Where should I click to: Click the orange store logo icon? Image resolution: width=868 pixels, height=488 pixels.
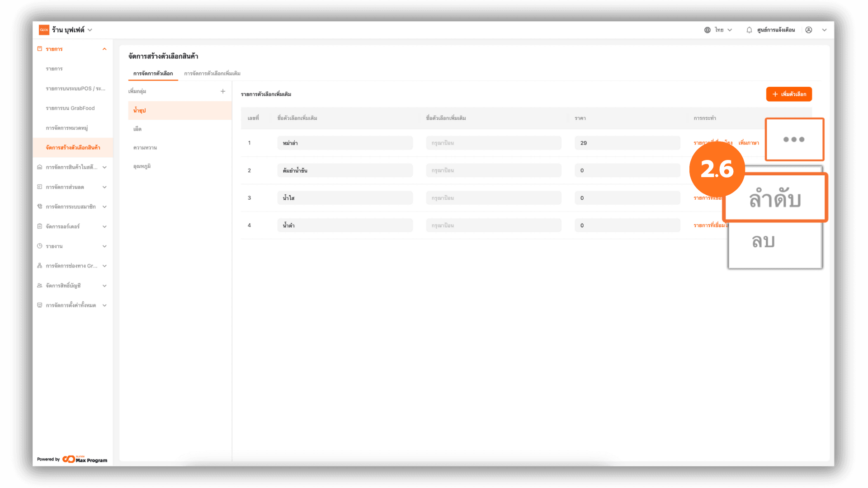[x=44, y=30]
